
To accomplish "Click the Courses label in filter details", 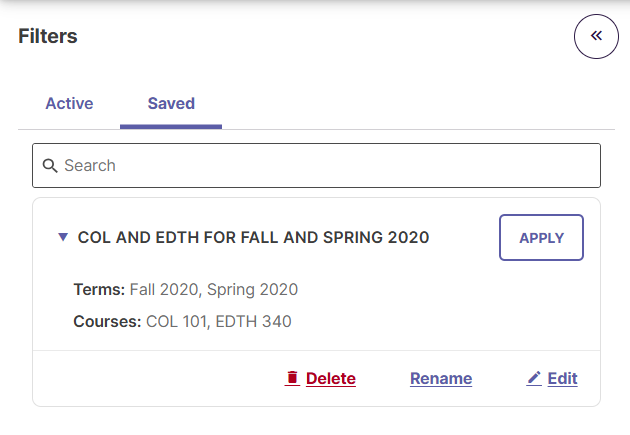I will pos(107,321).
